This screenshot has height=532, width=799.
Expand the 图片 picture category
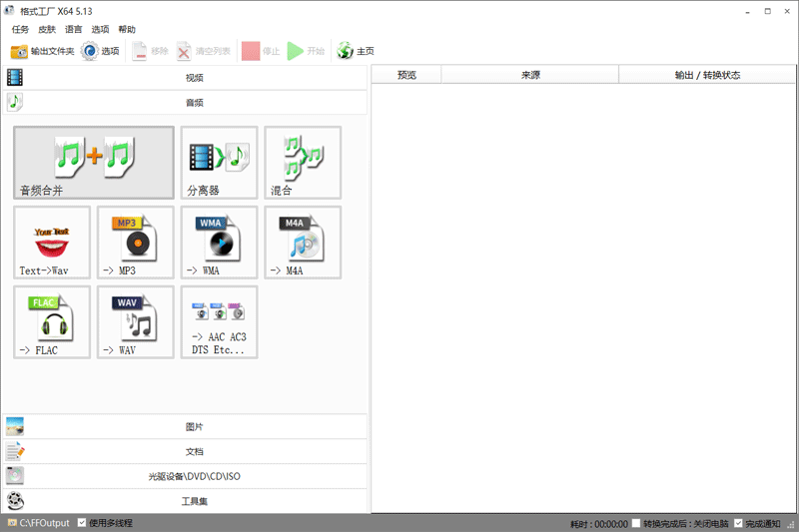tap(185, 426)
